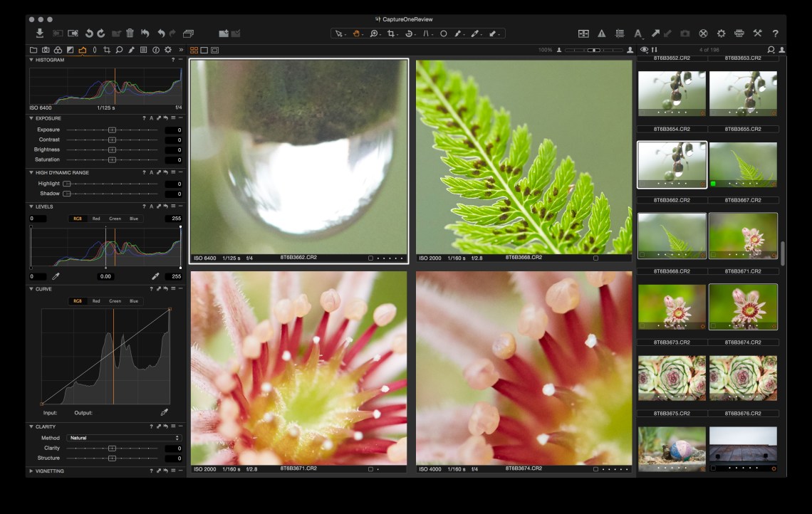Collapse the Exposure panel
812x514 pixels.
[31, 118]
